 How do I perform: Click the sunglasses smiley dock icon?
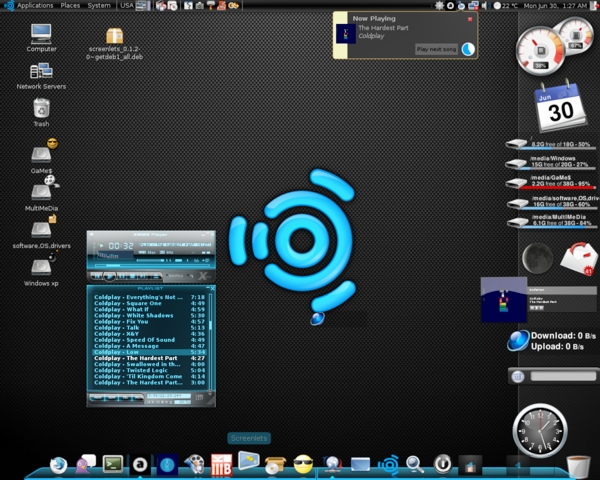303,464
